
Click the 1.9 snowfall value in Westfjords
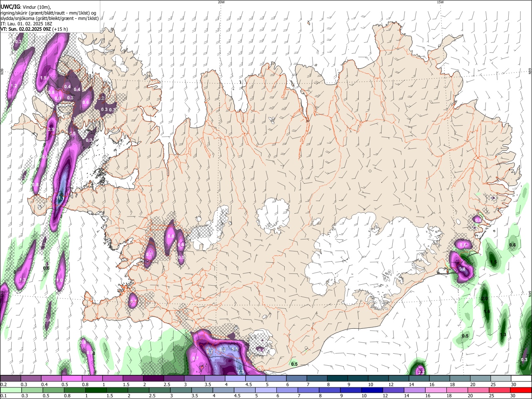coord(43,78)
